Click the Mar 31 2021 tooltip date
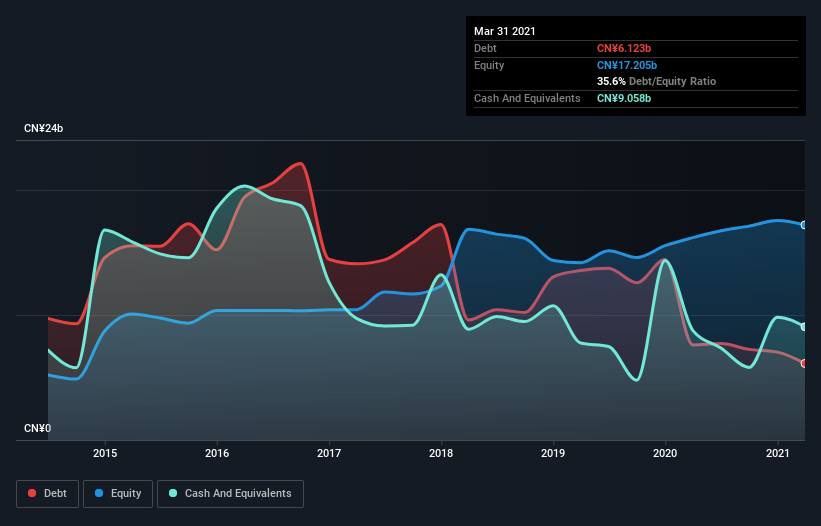 (505, 31)
